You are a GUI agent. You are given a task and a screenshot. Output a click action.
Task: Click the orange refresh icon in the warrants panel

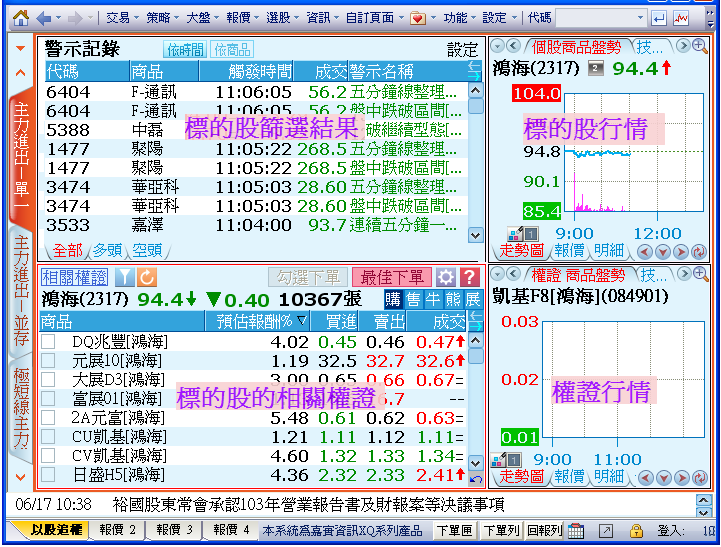[x=146, y=277]
